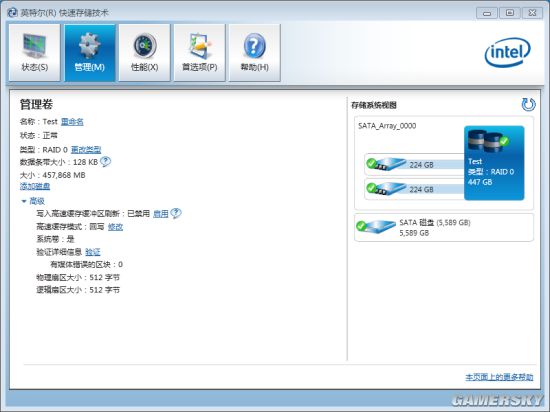Click 修改 to change cache mode
The width and height of the screenshot is (550, 412).
pyautogui.click(x=115, y=227)
